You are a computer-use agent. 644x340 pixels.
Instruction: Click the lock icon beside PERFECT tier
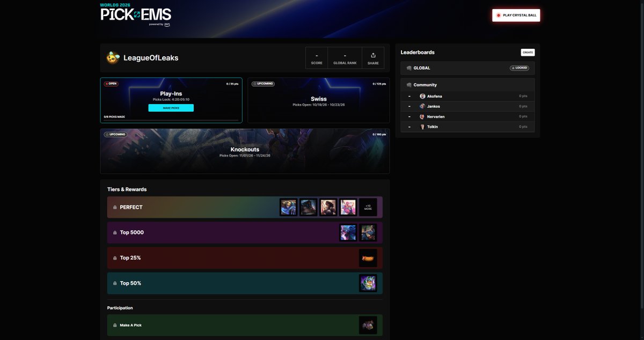point(115,207)
